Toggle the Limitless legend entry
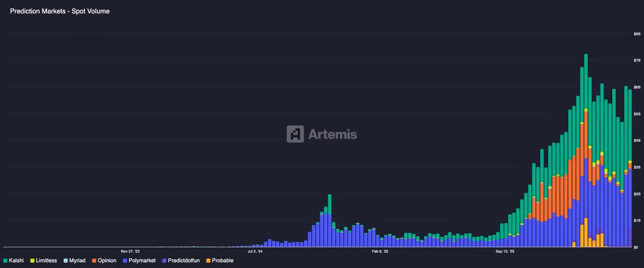644x268 pixels. [x=45, y=260]
